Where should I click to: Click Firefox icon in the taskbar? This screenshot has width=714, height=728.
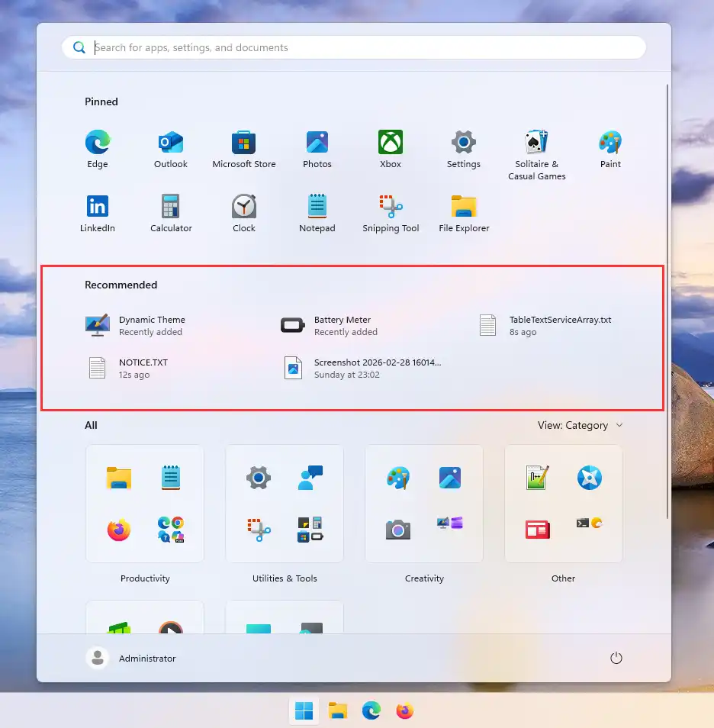[x=404, y=711]
